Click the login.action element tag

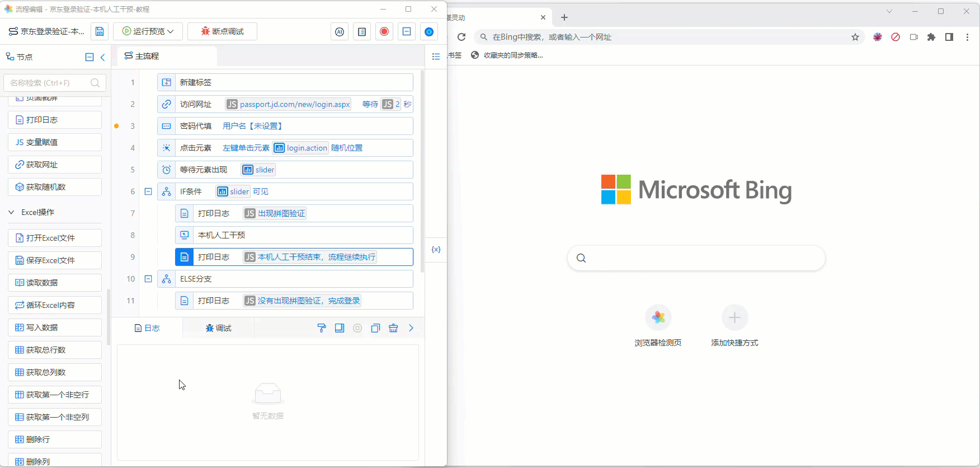[300, 148]
